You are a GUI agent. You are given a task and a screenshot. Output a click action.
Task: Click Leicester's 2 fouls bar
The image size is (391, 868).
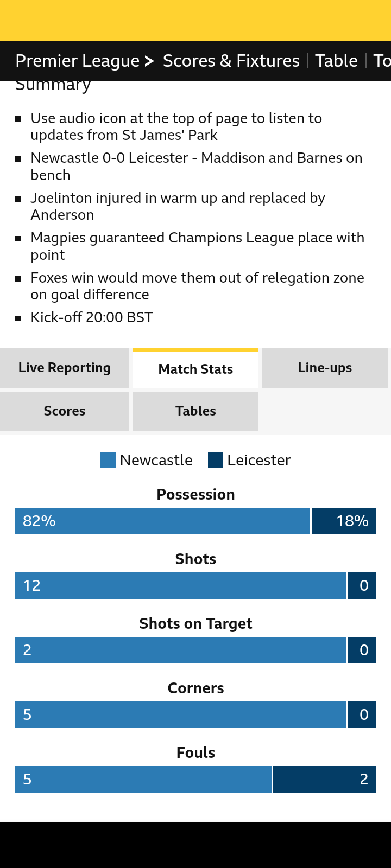click(324, 780)
